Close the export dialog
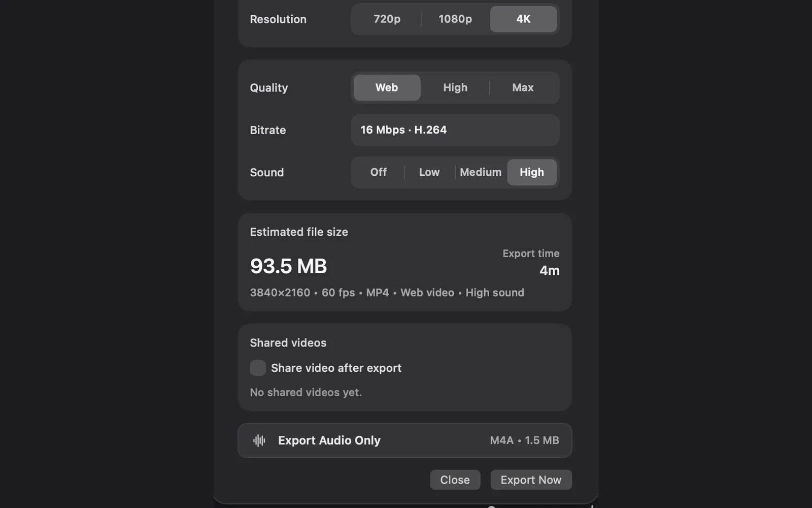This screenshot has height=508, width=812. click(455, 480)
